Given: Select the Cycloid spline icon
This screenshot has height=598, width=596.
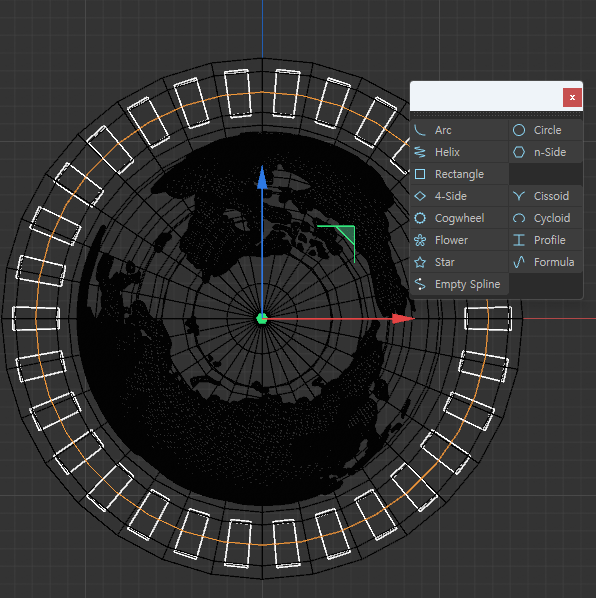Looking at the screenshot, I should click(519, 218).
